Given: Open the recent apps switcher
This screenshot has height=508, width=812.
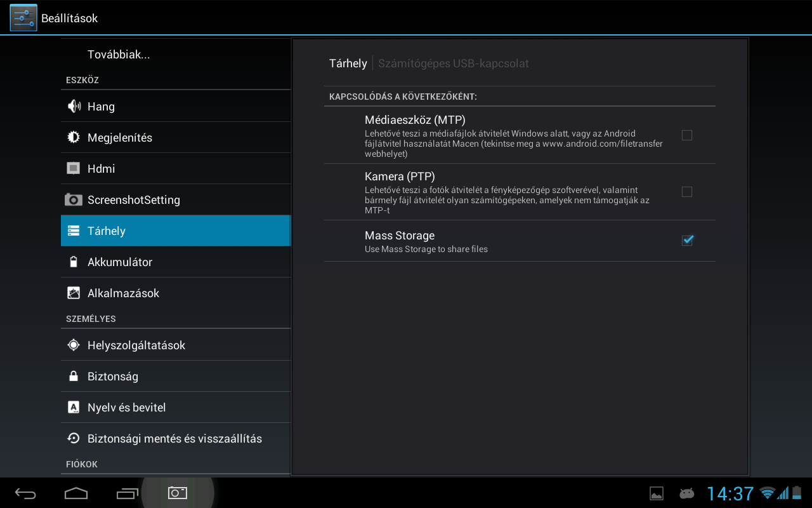Looking at the screenshot, I should pos(127,493).
